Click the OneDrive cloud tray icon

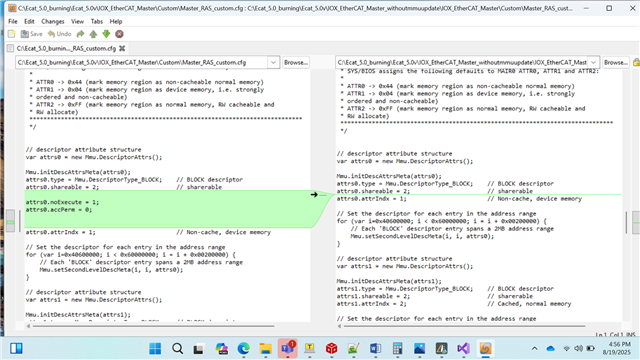(551, 349)
